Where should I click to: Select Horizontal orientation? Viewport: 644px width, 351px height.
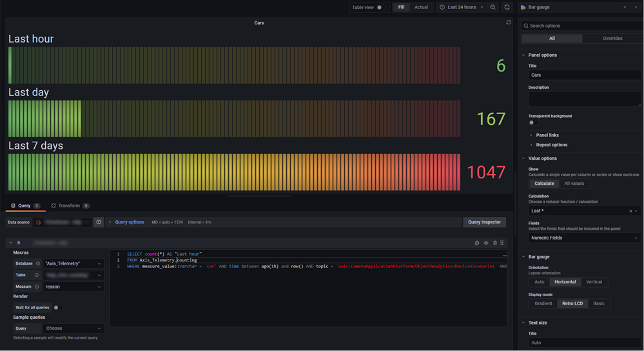click(565, 282)
